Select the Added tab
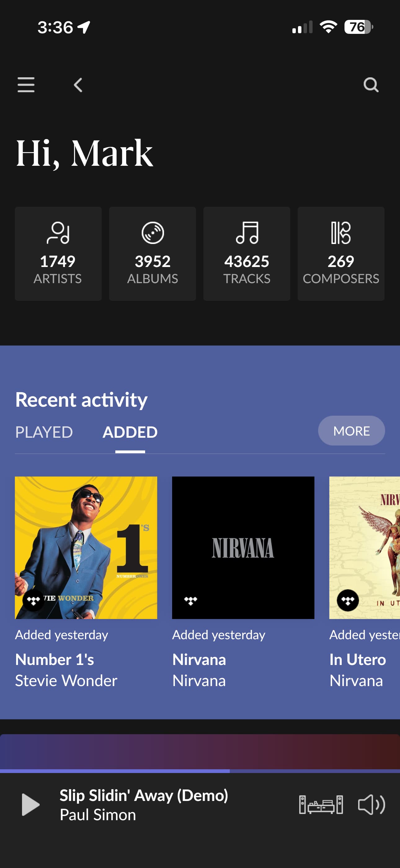 click(x=130, y=432)
